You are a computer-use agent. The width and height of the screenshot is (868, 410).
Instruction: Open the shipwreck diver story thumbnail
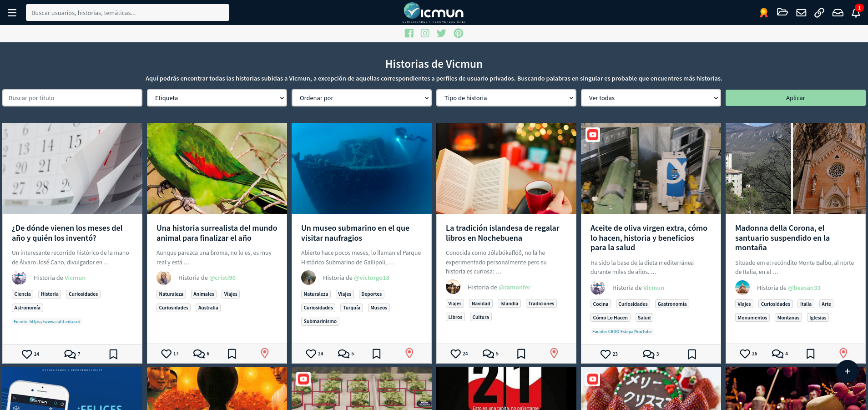click(362, 168)
